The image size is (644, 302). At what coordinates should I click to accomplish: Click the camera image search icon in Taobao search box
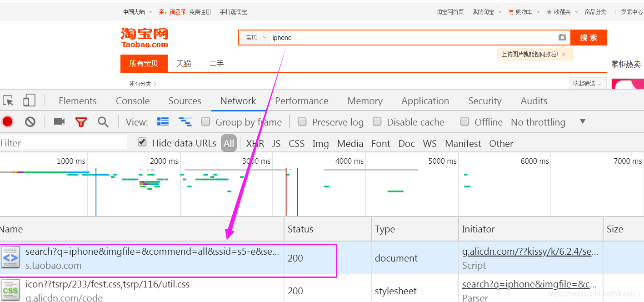pos(562,37)
